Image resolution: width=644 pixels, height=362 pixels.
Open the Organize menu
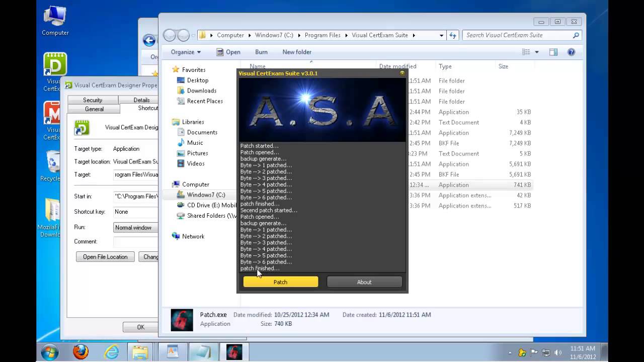click(x=186, y=52)
